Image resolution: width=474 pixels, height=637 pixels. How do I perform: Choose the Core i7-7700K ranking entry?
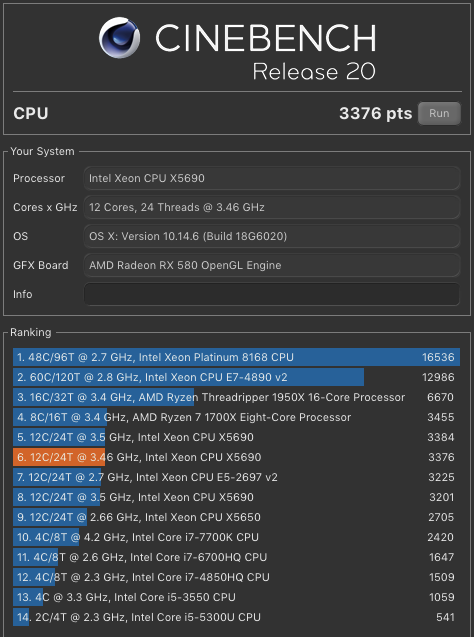(x=236, y=537)
